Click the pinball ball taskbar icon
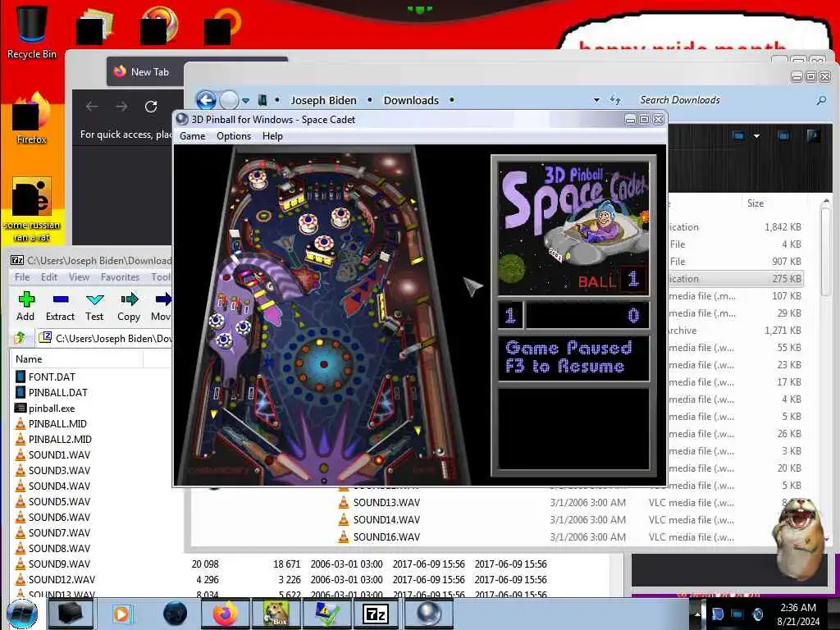Viewport: 840px width, 630px height. 427,614
